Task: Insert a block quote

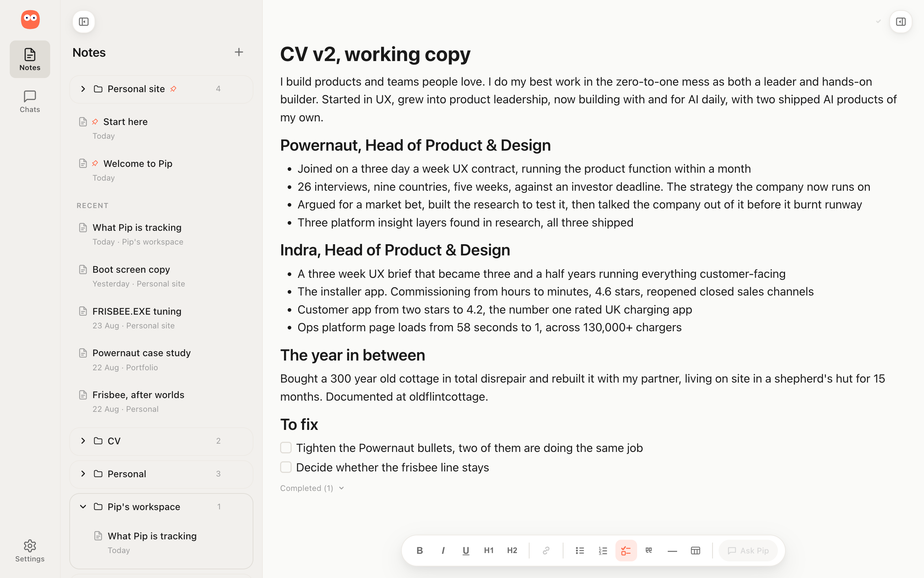Action: 649,551
